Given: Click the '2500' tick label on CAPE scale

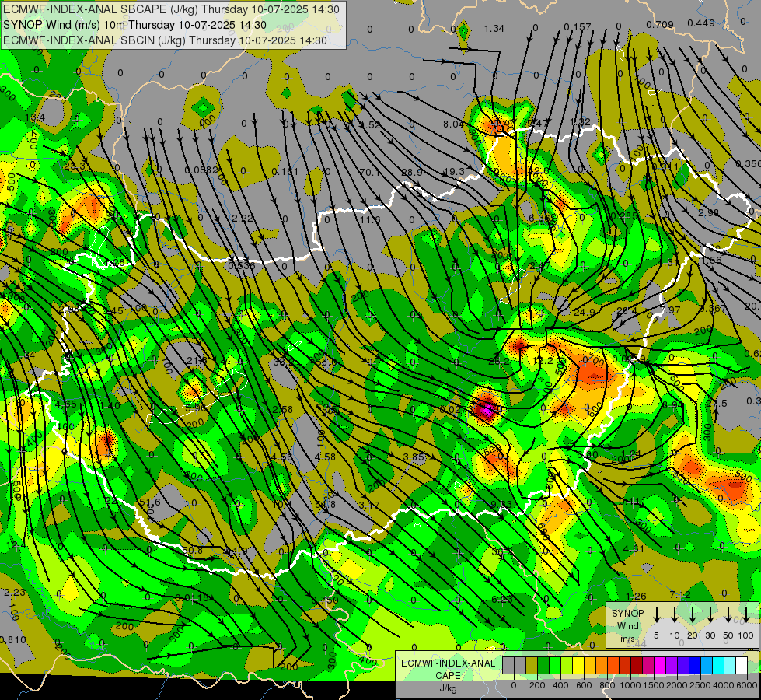Looking at the screenshot, I should [700, 685].
